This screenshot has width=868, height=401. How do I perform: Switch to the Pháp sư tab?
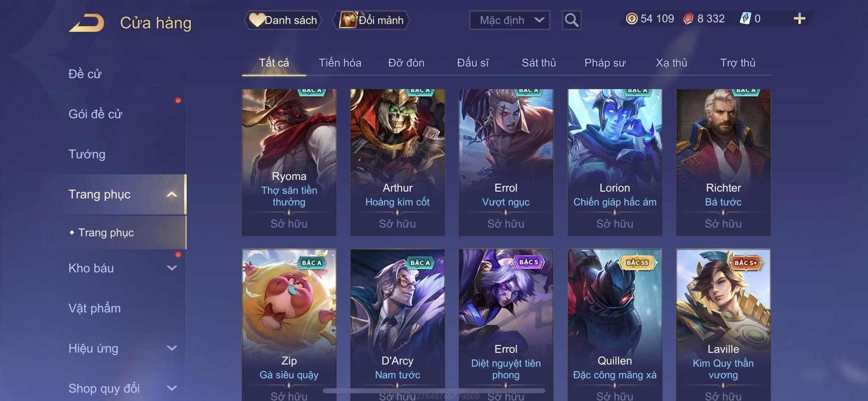coord(605,63)
